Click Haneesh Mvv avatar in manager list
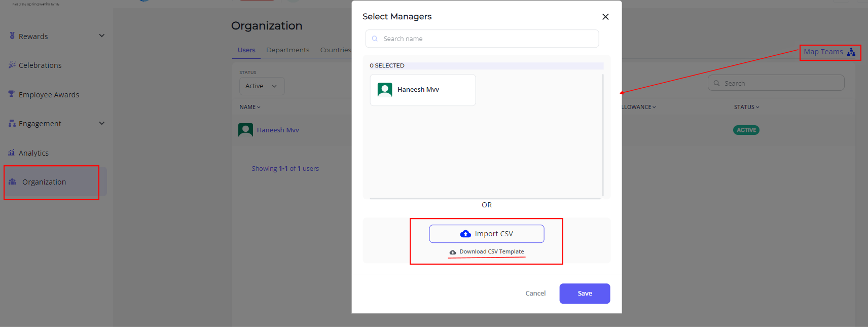Viewport: 868px width, 327px height. pyautogui.click(x=385, y=90)
